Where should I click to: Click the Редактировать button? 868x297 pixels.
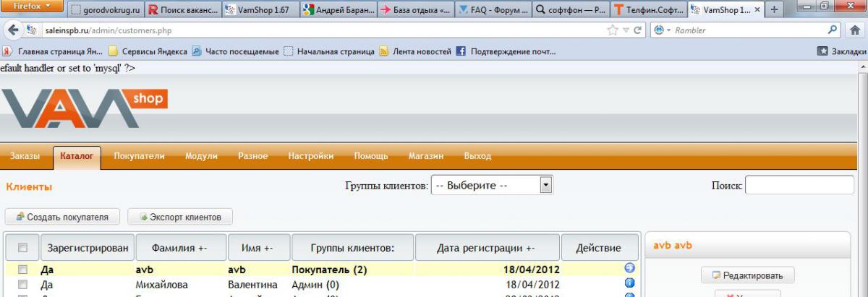pos(747,275)
